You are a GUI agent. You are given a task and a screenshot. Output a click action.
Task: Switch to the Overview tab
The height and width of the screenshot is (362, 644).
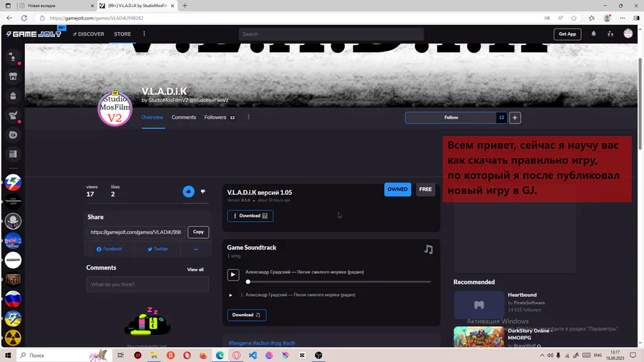(x=152, y=117)
